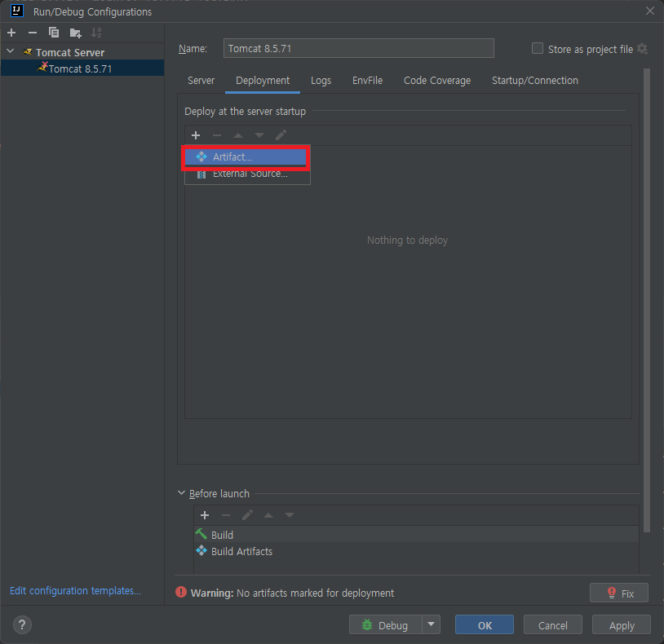Click the red warning icon
Screen dimensions: 664x644
point(181,592)
